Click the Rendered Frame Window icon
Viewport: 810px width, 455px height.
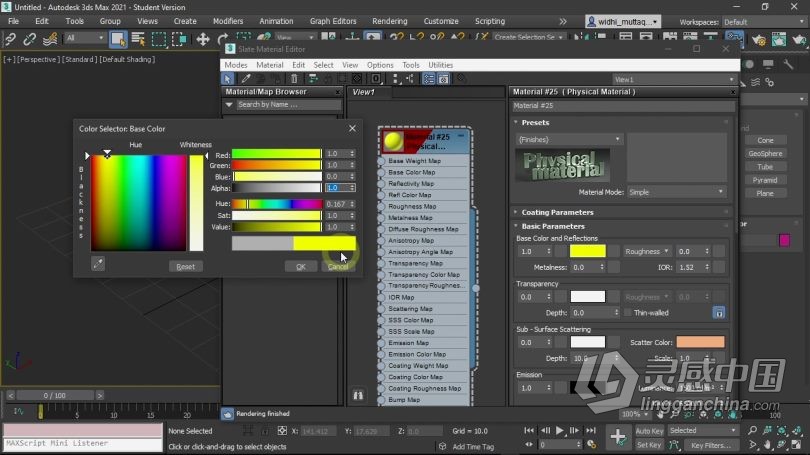coord(778,39)
